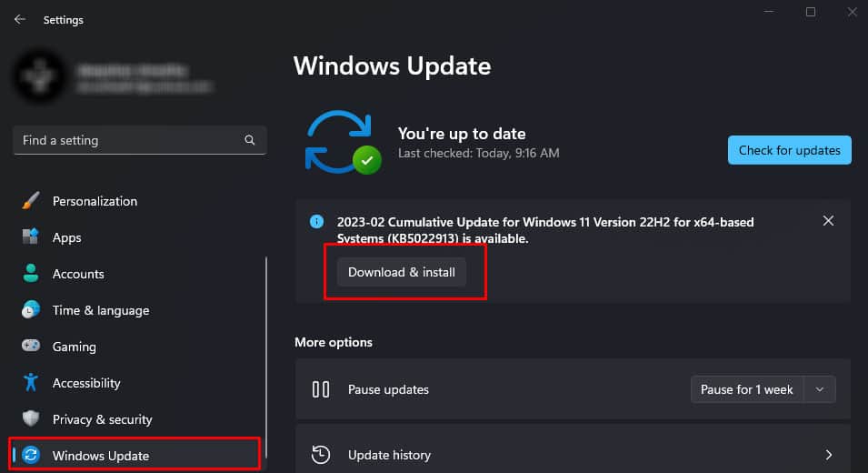
Task: Click the Accessibility figure icon
Action: click(x=31, y=382)
